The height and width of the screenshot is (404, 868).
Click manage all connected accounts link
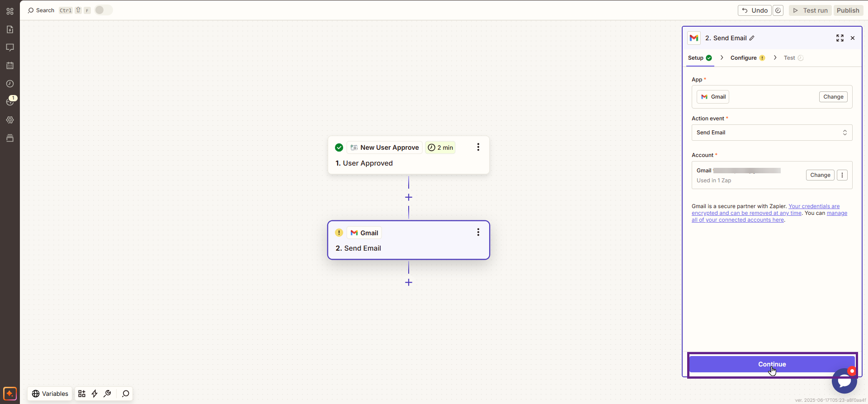(738, 220)
